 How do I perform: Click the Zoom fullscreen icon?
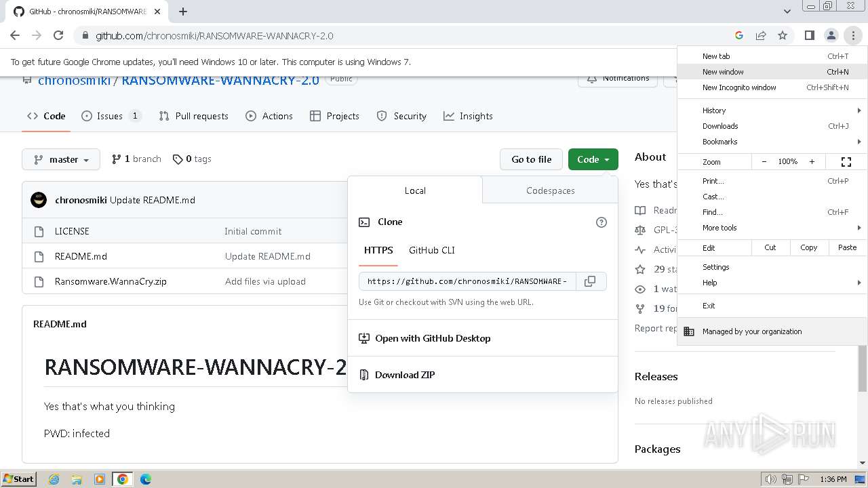846,161
